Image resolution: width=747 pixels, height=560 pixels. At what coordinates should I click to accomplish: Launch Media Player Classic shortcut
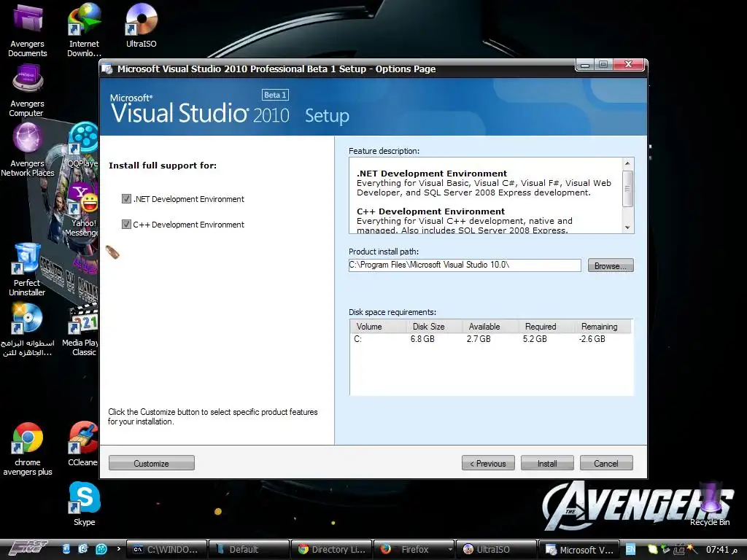pyautogui.click(x=82, y=330)
